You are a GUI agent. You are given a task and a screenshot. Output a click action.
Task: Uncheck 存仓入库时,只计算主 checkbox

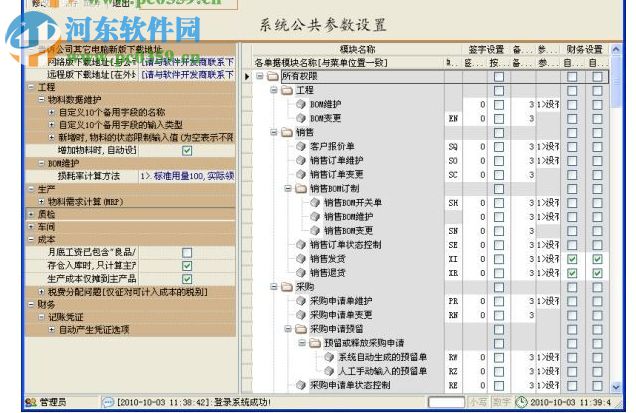187,266
